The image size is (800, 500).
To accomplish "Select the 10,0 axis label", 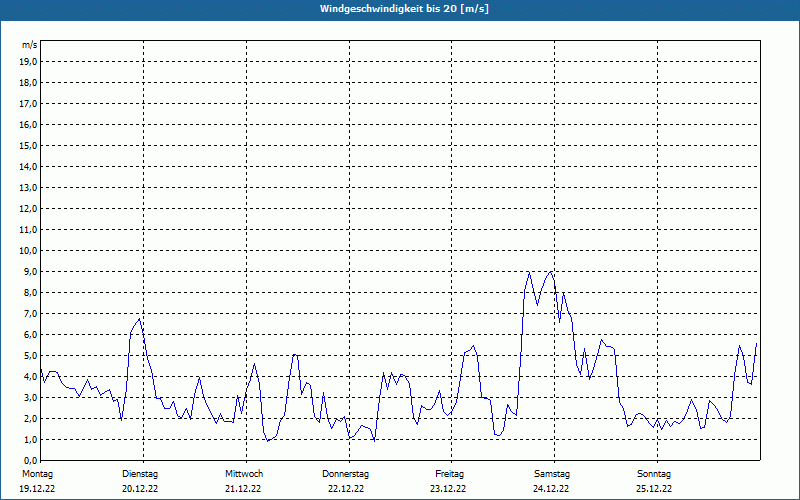I will coord(28,251).
